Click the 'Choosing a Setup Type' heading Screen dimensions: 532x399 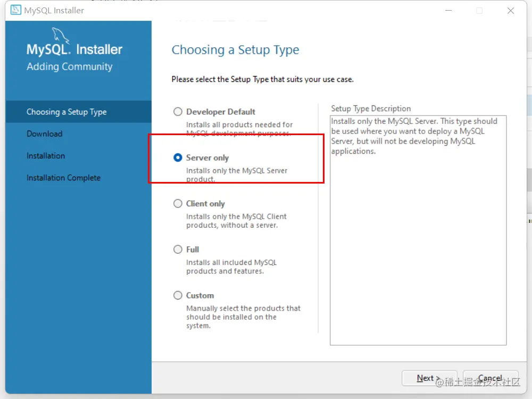(x=235, y=50)
